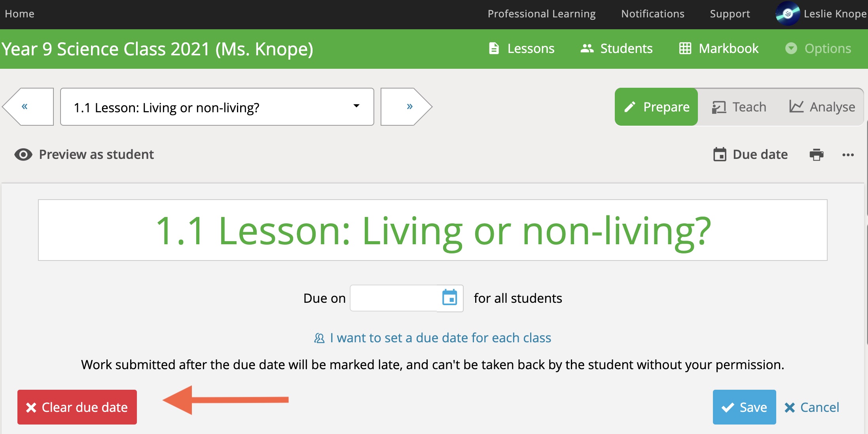Image resolution: width=868 pixels, height=434 pixels.
Task: Click the Prepare pencil icon
Action: coord(630,107)
